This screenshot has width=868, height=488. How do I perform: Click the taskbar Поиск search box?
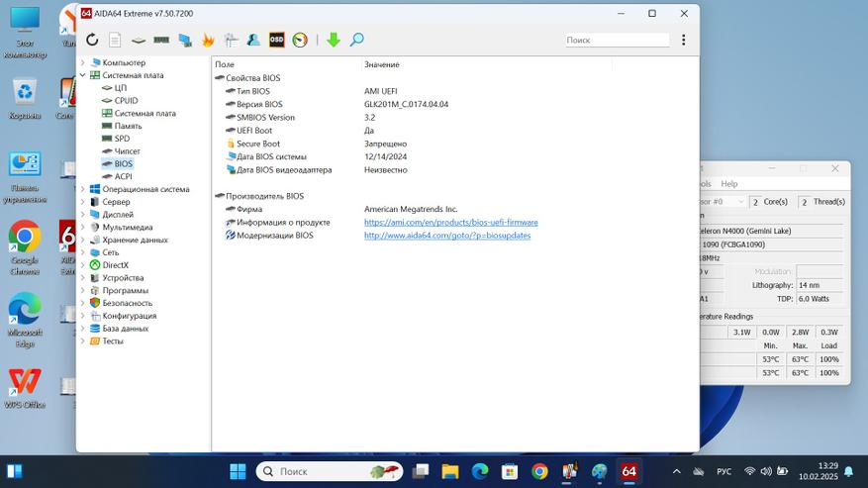coord(330,471)
